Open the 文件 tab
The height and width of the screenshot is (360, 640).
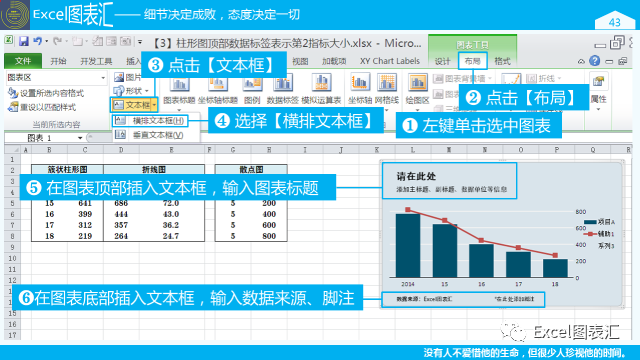[23, 61]
